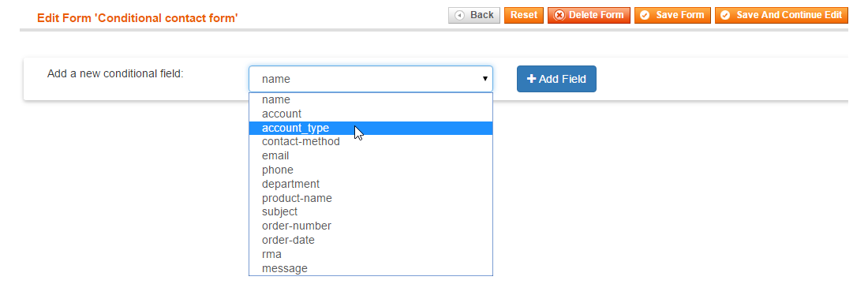Screen dimensions: 868x284
Task: Click Save And Continue Edit button
Action: point(781,15)
